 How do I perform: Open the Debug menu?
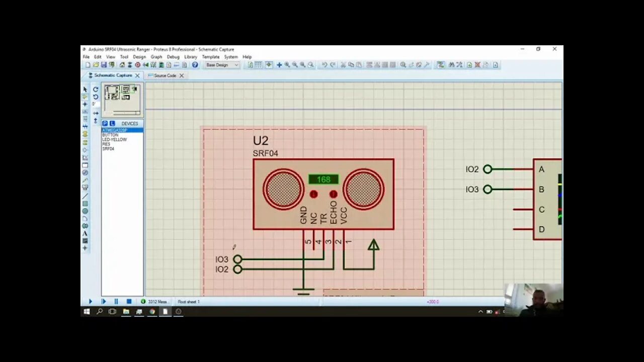173,57
